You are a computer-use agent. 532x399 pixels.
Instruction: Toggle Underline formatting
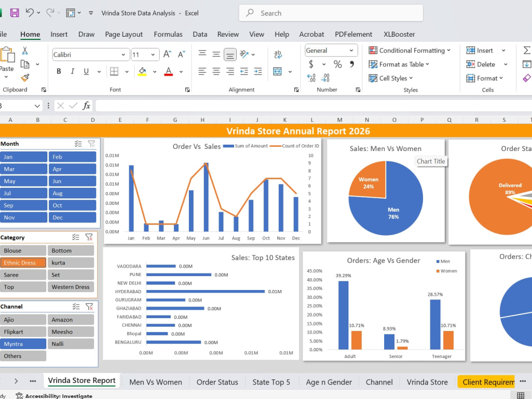pyautogui.click(x=86, y=71)
